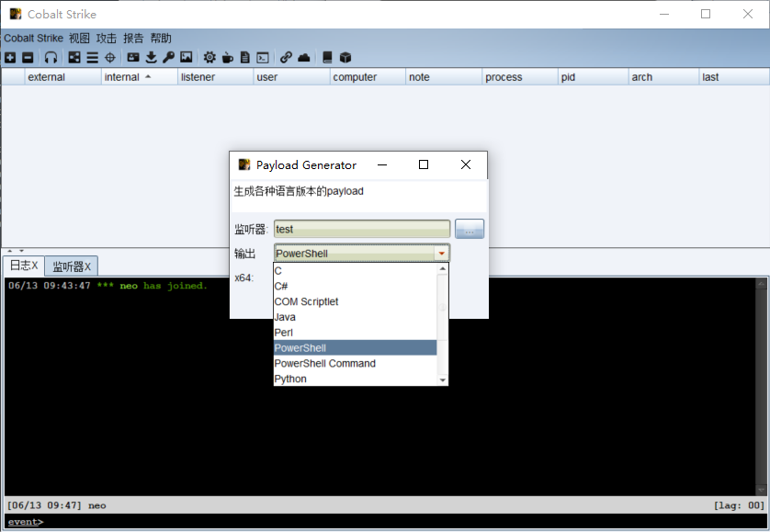Image resolution: width=770 pixels, height=532 pixels.
Task: Sort by the arch column header
Action: click(x=663, y=77)
